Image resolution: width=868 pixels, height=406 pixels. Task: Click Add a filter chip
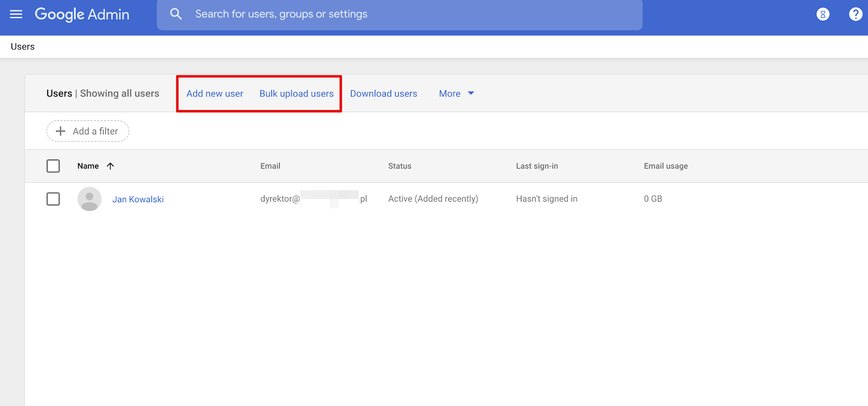point(88,131)
